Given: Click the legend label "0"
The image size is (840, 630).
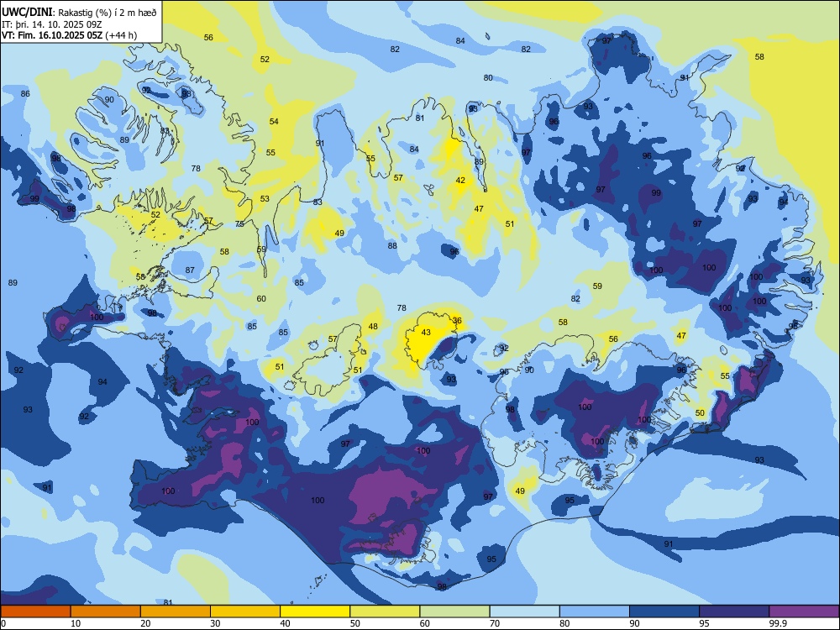Looking at the screenshot, I should tap(3, 623).
